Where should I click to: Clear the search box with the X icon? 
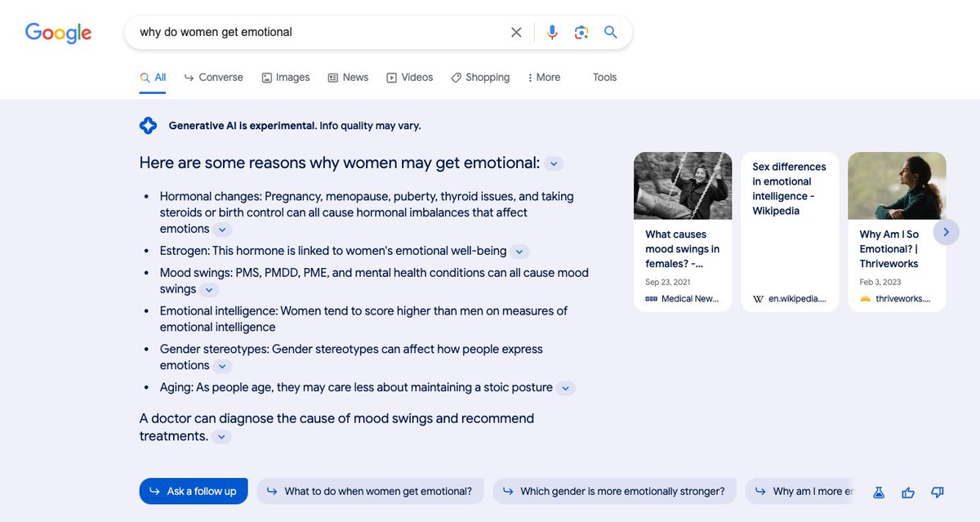(x=516, y=33)
